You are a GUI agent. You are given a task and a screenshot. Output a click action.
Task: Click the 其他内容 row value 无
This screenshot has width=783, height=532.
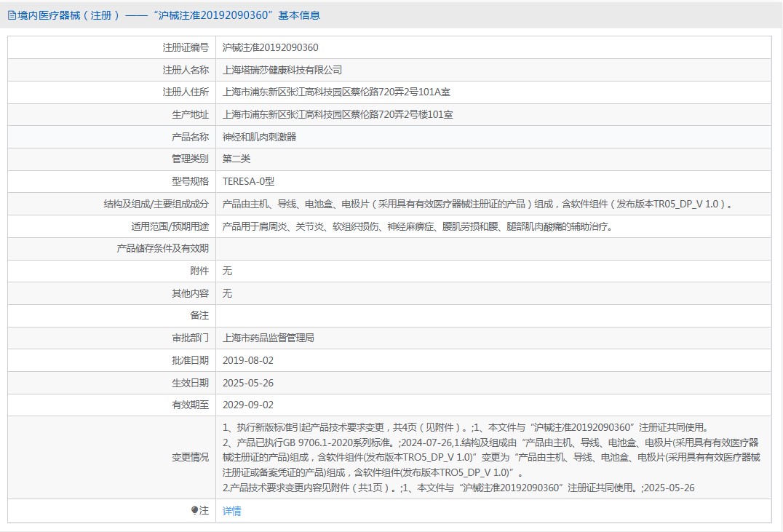(x=227, y=293)
